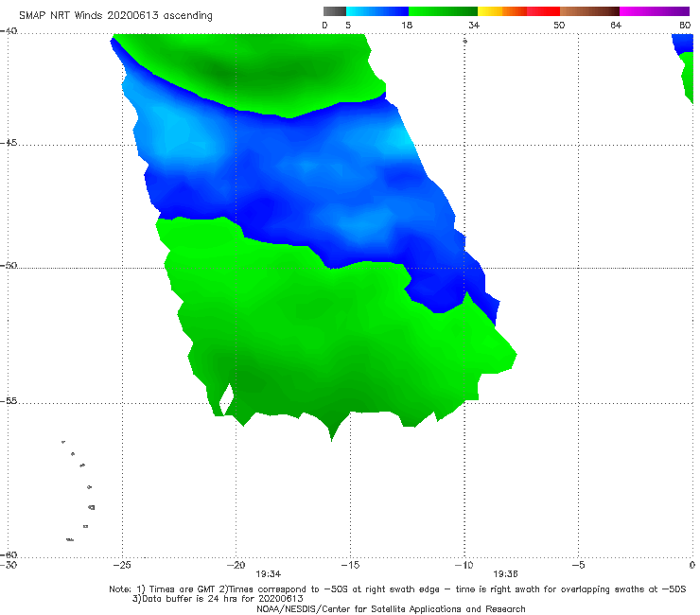Click the magenta-purple segment of the color scale
This screenshot has width=700, height=615.
pos(655,11)
